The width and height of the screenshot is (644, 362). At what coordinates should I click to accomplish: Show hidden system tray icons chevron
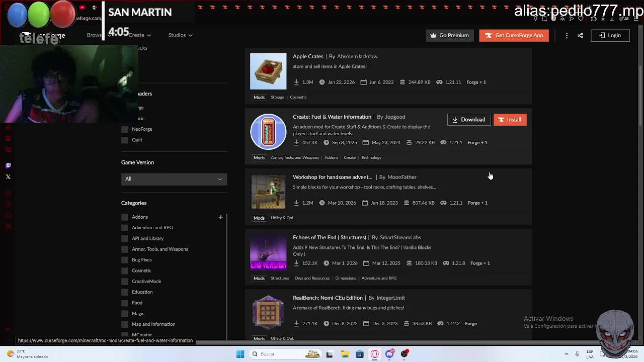click(x=566, y=354)
